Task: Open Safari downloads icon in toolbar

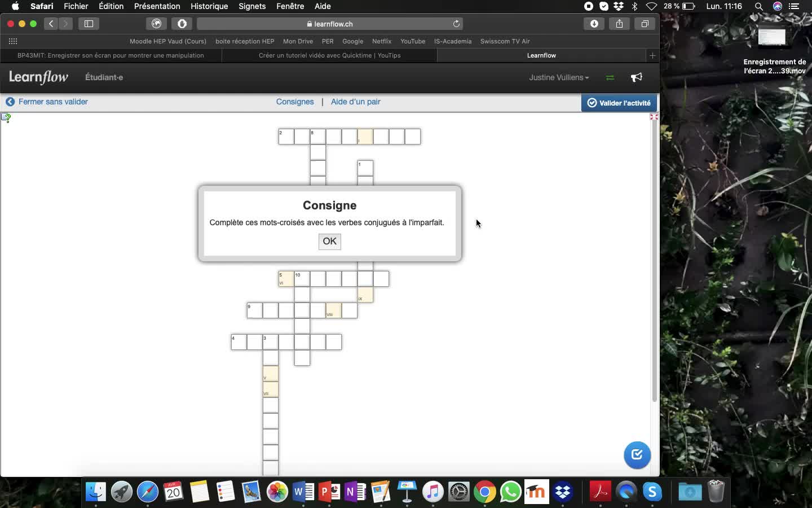Action: [x=594, y=24]
